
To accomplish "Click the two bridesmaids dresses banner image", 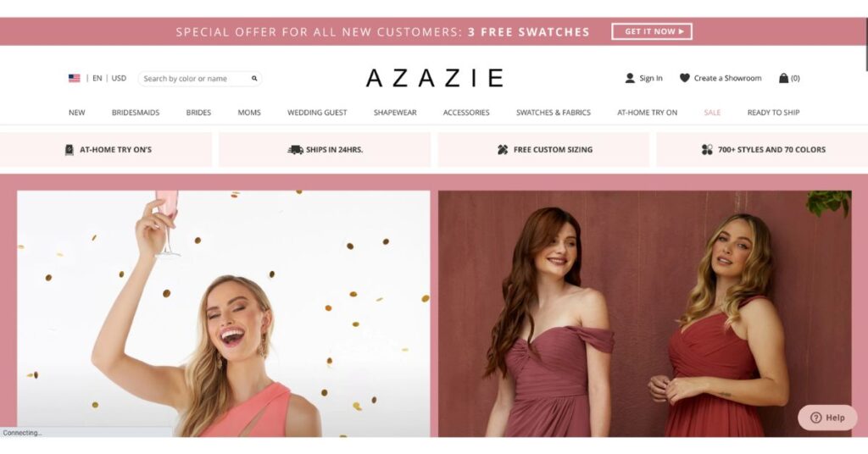I will [x=645, y=313].
